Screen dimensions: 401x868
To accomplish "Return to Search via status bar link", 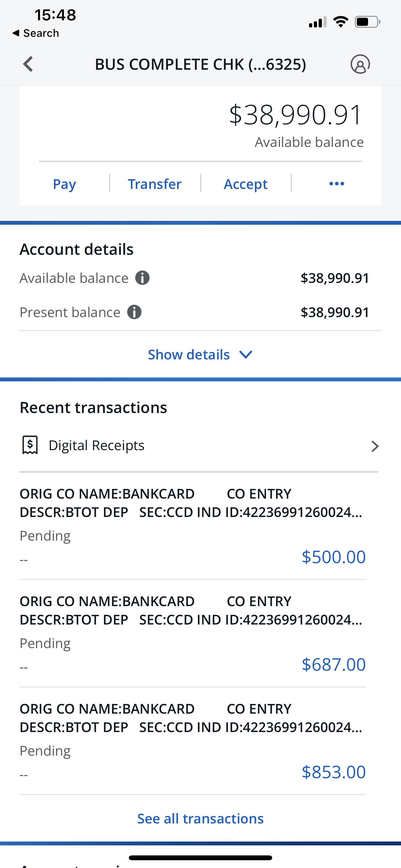I will tap(36, 33).
